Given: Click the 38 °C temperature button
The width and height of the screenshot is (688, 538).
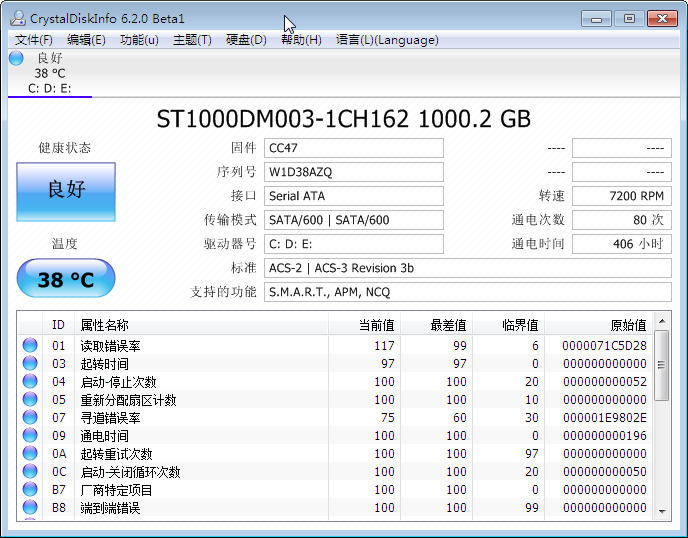Looking at the screenshot, I should pos(66,278).
